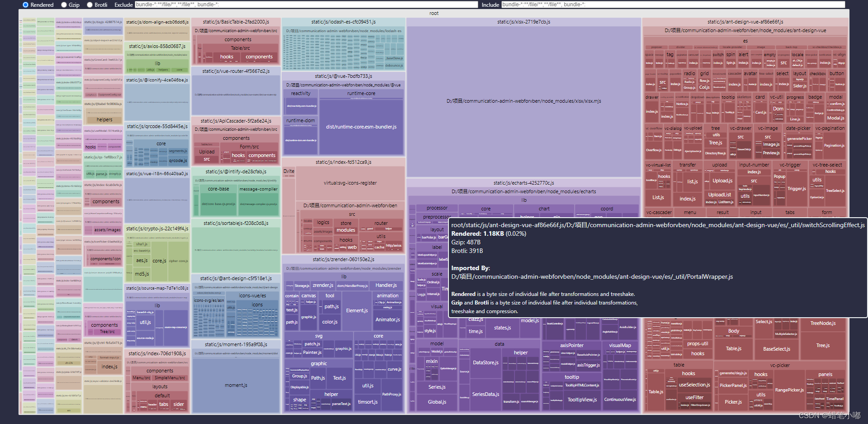Click the vue-router-4f3667d2.js chunk header

click(x=236, y=71)
